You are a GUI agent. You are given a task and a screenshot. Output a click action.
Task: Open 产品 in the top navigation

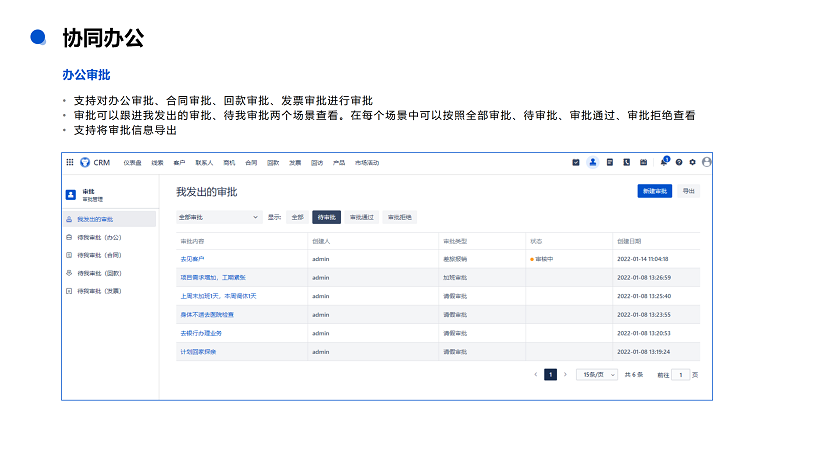coord(339,163)
